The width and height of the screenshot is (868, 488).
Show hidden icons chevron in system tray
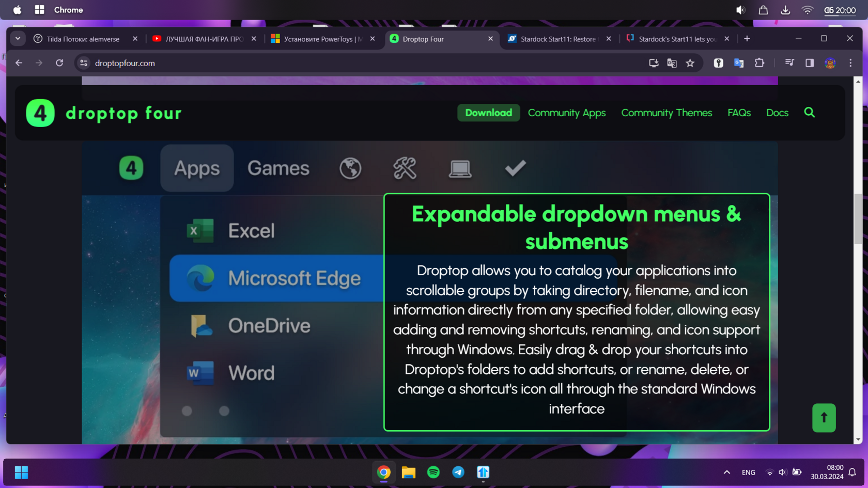click(726, 472)
